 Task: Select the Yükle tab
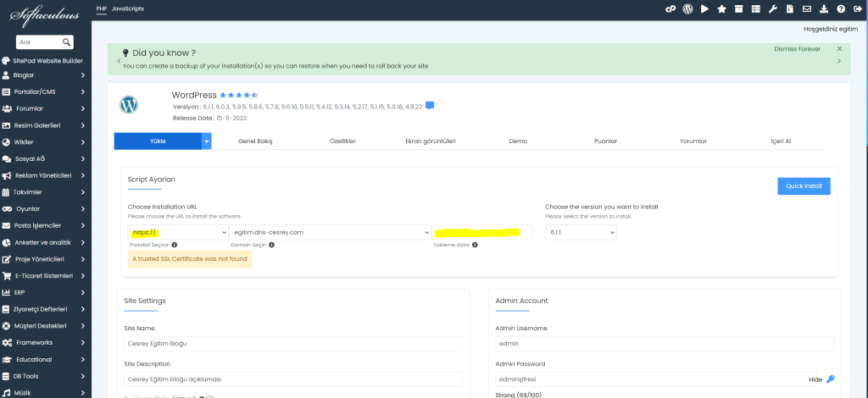(158, 141)
